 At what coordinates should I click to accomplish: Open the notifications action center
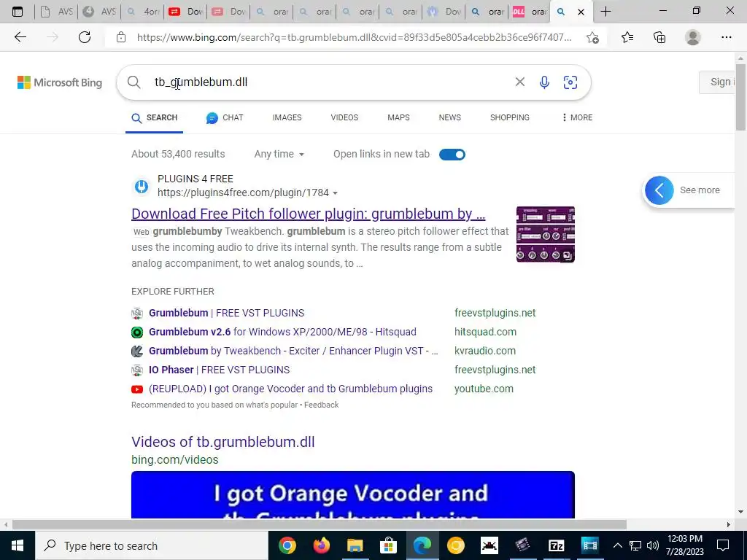pos(723,545)
